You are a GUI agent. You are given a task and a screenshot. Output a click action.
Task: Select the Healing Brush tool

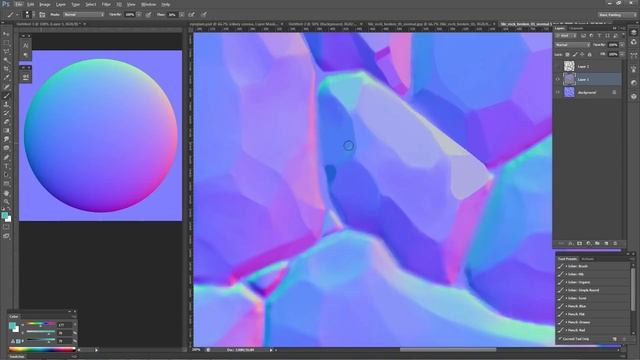[6, 87]
